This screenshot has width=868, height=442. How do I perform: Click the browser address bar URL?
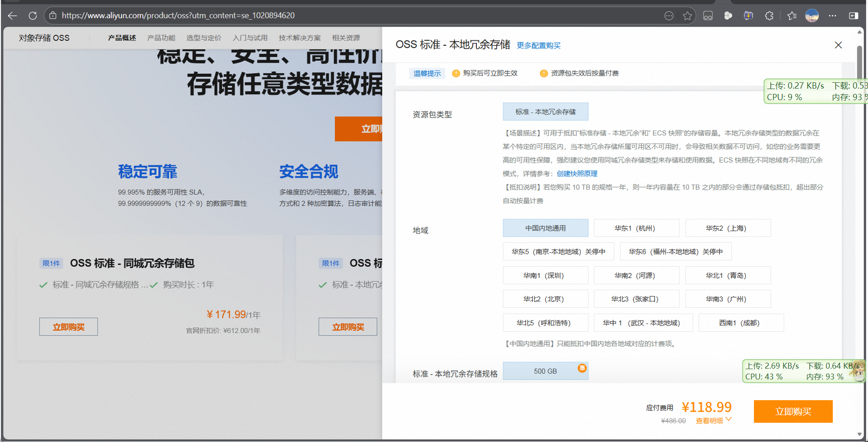pos(178,15)
